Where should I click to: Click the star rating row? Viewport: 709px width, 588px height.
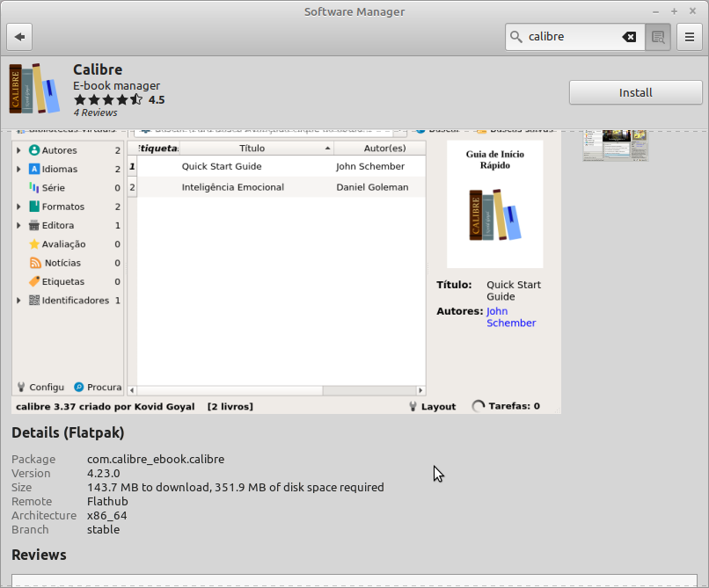[108, 99]
